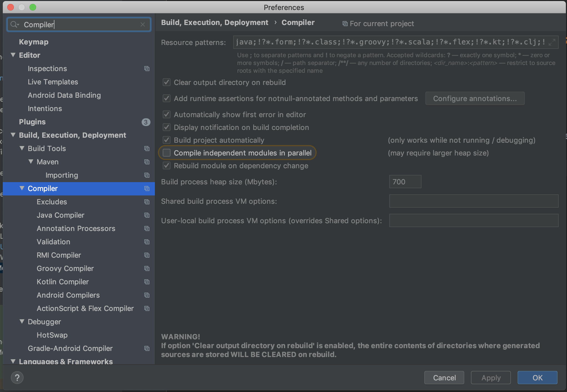Click the search magnifier icon

[x=14, y=25]
